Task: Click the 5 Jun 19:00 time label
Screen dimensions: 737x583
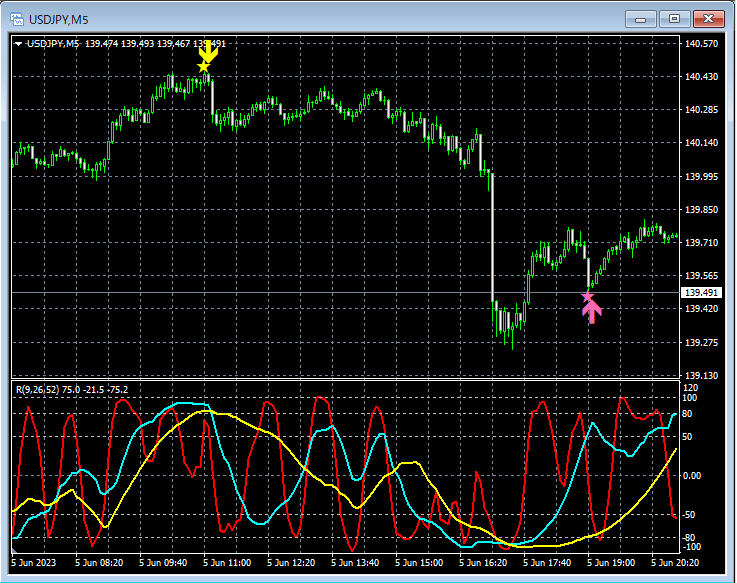Action: click(611, 563)
